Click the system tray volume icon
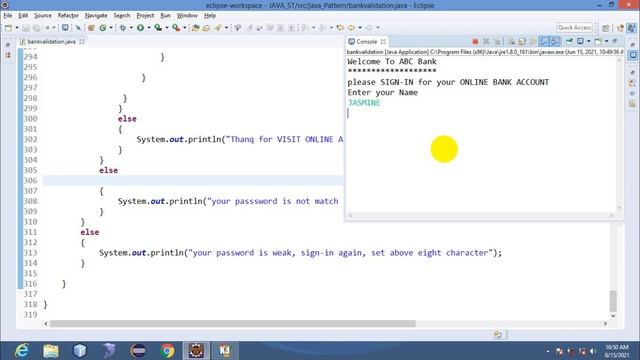 coord(593,351)
